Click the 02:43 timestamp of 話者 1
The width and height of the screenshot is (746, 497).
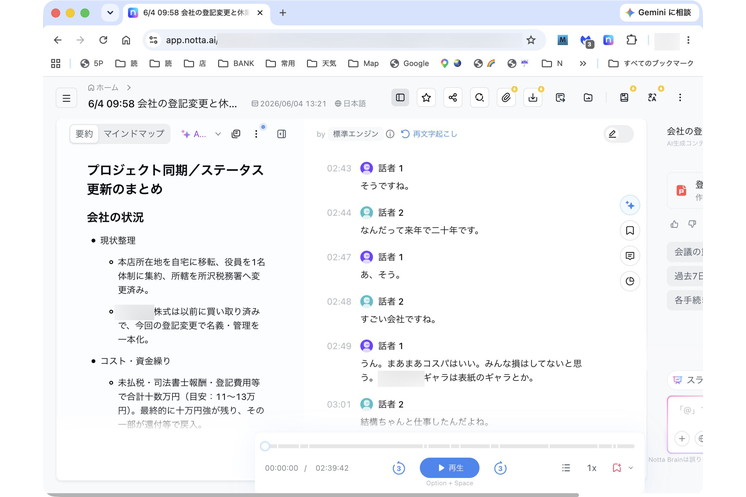339,168
